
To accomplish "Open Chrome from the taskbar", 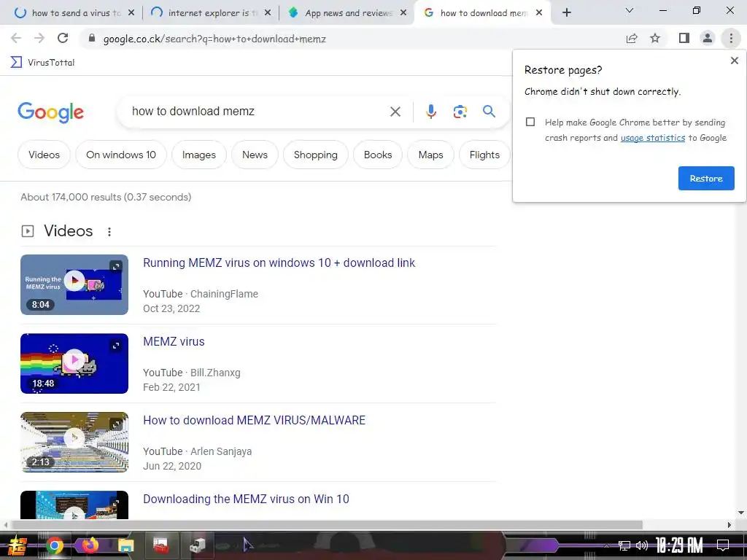I will tap(54, 545).
